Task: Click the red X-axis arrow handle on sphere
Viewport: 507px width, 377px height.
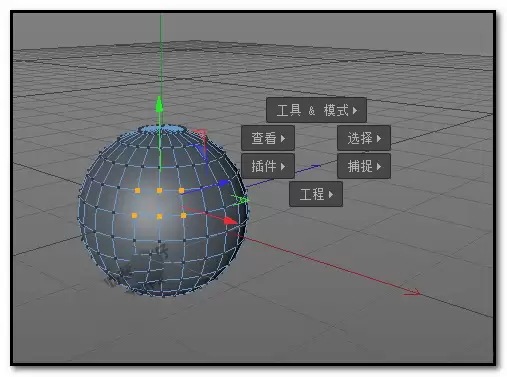Action: coord(230,221)
